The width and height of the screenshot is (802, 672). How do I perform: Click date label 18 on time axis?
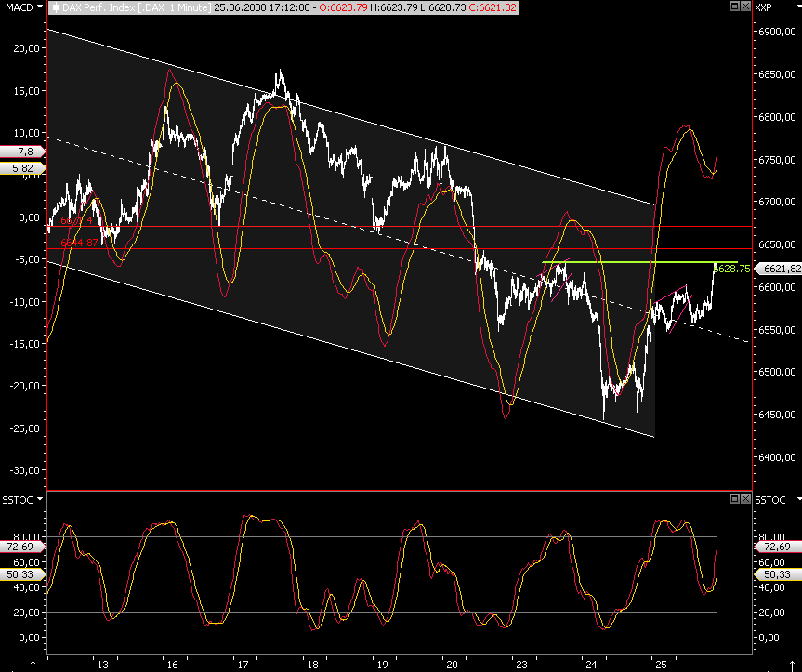pos(312,665)
